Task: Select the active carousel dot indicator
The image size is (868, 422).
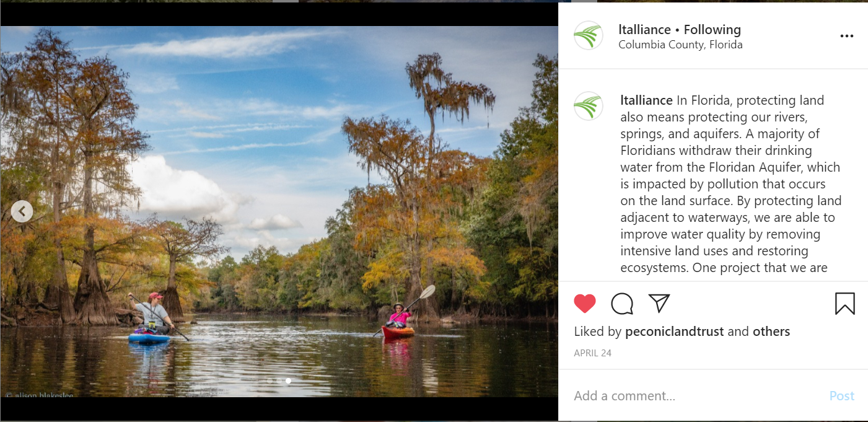Action: click(287, 382)
